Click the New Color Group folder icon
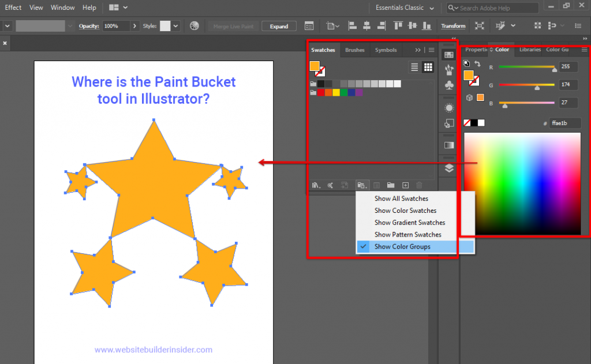591x364 pixels. click(x=391, y=185)
